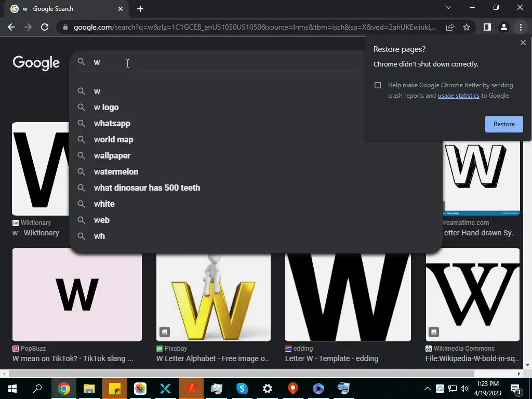The image size is (532, 399).
Task: Dismiss the Restore pages popup
Action: pos(523,43)
